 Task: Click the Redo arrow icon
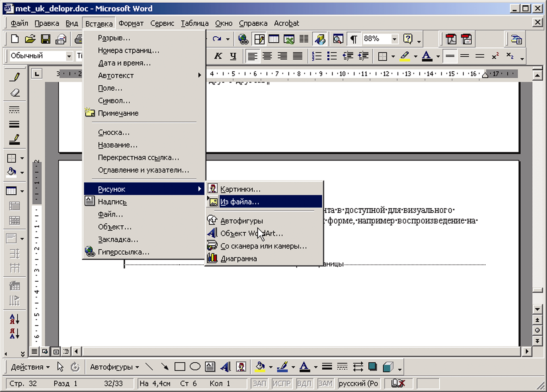pos(217,39)
